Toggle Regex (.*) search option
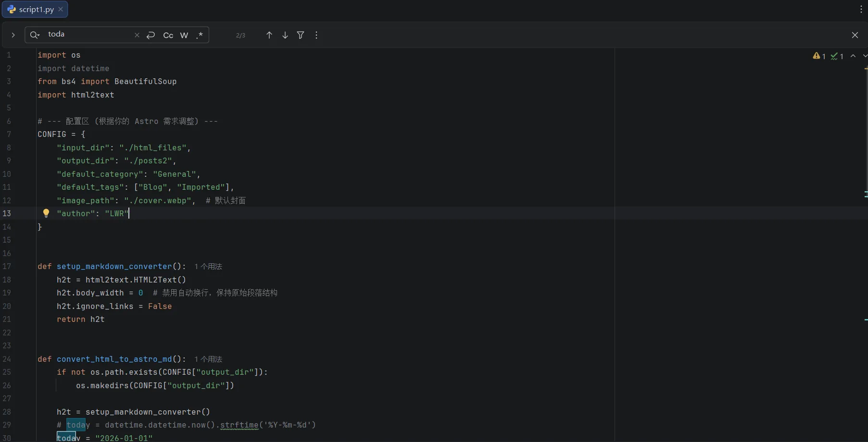Viewport: 868px width, 442px height. [200, 35]
